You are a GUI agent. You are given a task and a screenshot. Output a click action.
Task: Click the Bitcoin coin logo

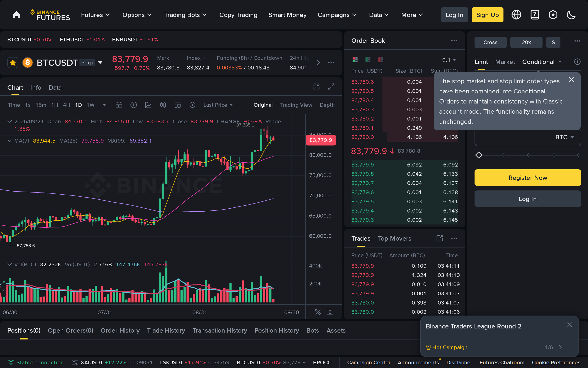tap(28, 63)
